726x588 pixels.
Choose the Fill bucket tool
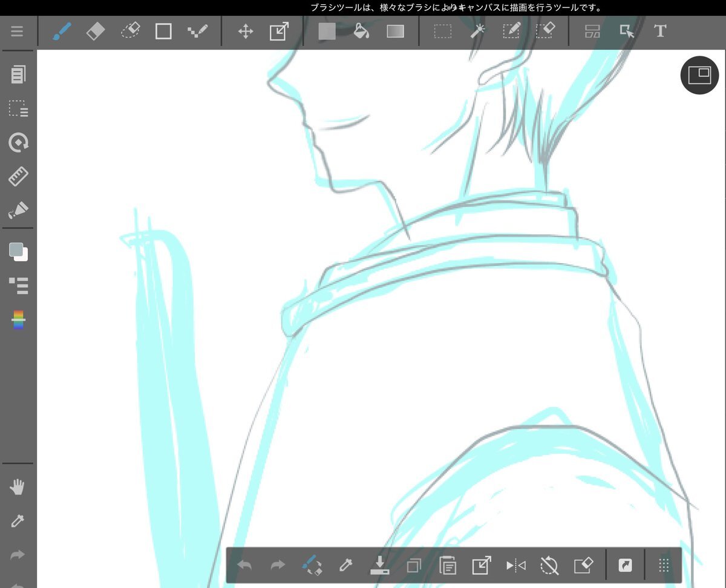point(361,31)
